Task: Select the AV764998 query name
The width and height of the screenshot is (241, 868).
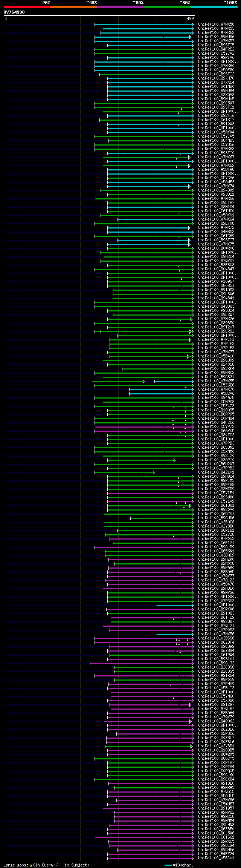Action: (x=14, y=12)
